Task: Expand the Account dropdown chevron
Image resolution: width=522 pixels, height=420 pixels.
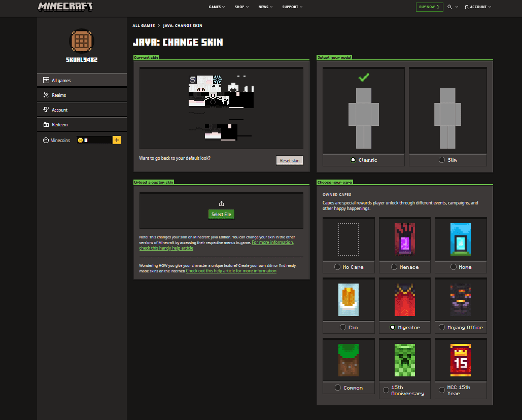Action: point(490,7)
